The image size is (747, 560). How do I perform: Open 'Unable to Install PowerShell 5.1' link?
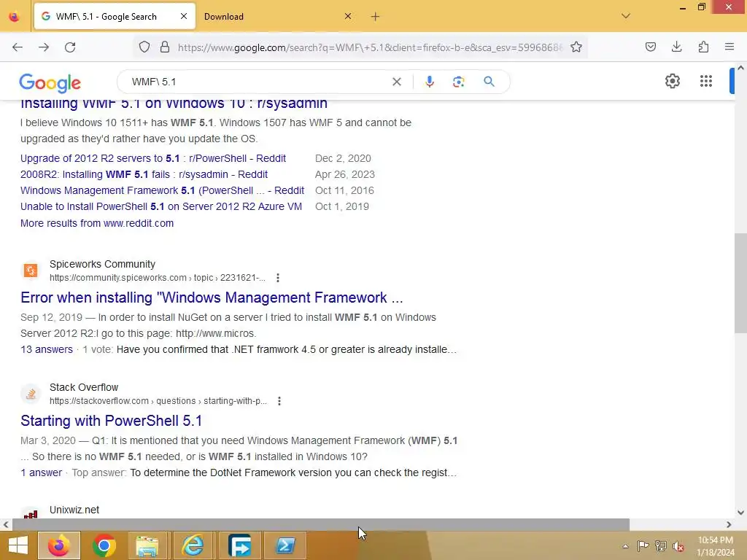161,206
